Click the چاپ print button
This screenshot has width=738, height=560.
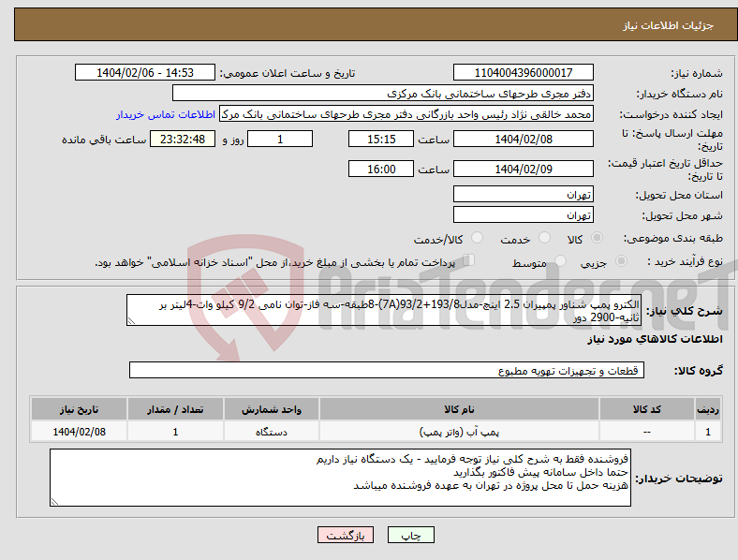(411, 535)
